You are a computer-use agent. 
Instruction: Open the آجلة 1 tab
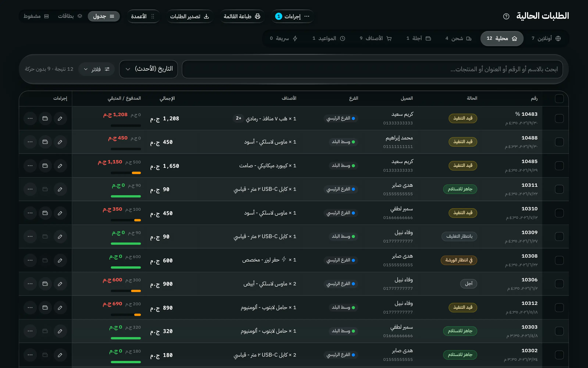(419, 38)
